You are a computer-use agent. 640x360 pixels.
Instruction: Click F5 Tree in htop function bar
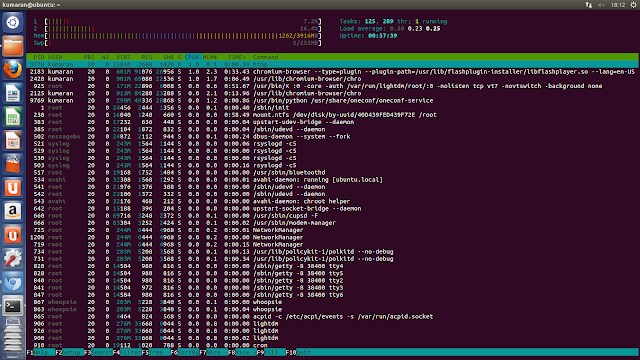point(156,352)
